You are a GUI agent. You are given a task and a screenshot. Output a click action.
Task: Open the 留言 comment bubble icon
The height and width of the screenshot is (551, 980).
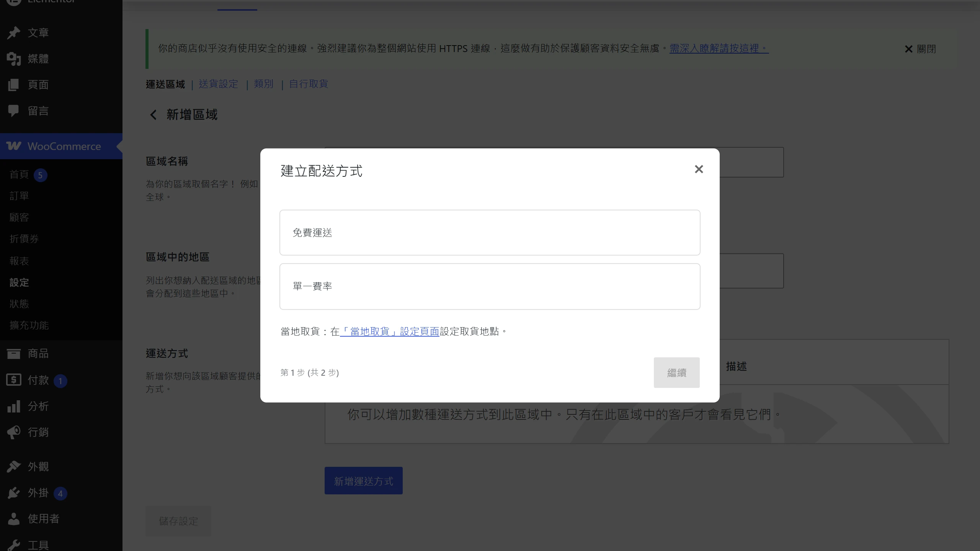[14, 111]
